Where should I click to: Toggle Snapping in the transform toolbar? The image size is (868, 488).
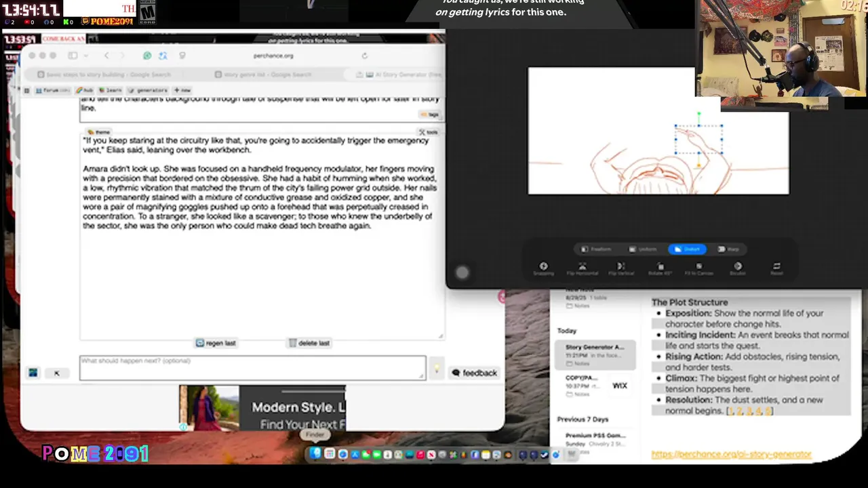(x=543, y=268)
